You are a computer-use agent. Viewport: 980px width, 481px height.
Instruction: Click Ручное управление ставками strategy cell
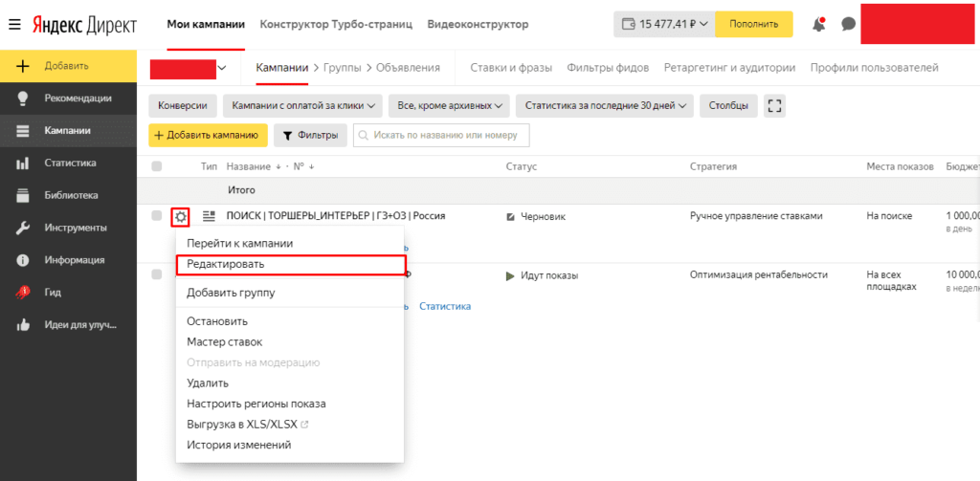pos(756,216)
